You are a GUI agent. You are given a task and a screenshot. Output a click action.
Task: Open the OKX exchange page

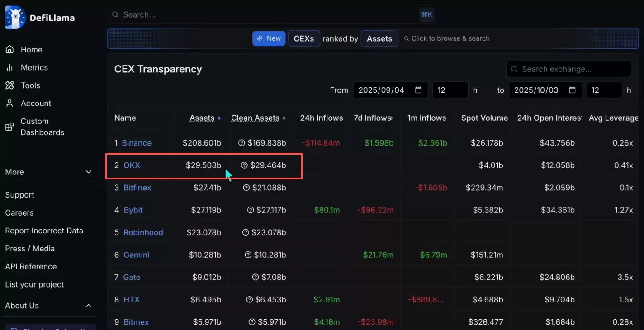[132, 165]
